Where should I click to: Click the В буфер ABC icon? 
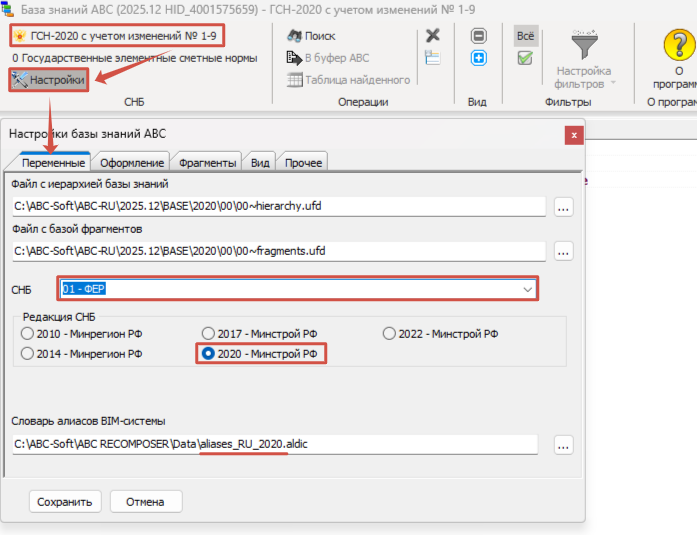click(x=294, y=58)
